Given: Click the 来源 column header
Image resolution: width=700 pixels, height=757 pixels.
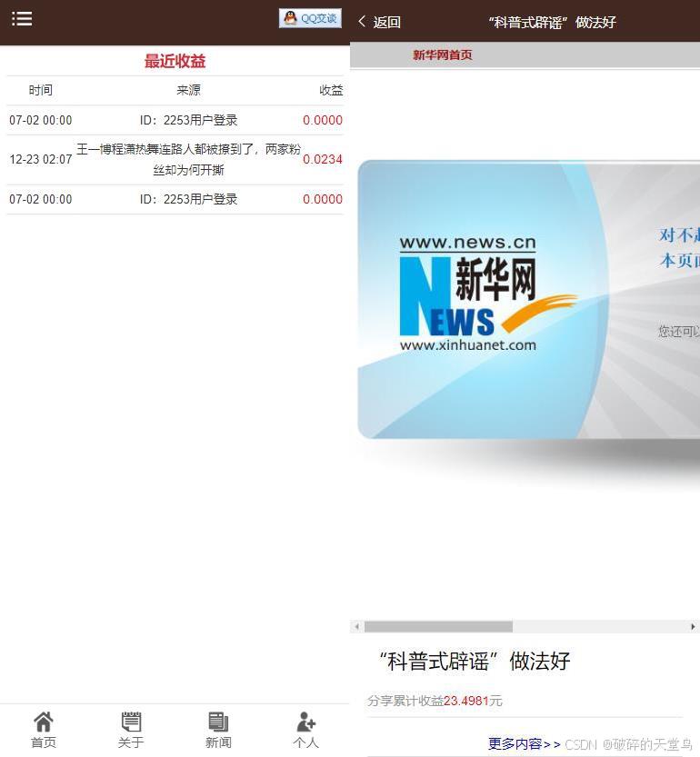Looking at the screenshot, I should click(x=188, y=90).
